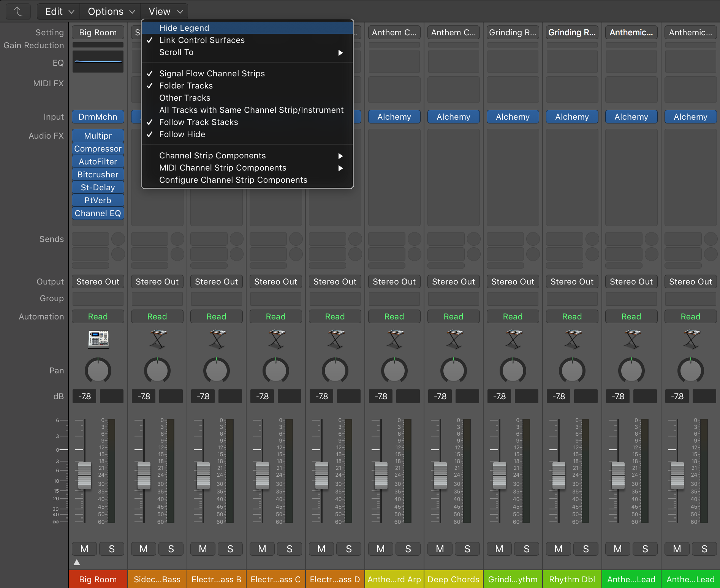Open the Scroll To submenu
The image size is (720, 588).
click(176, 52)
